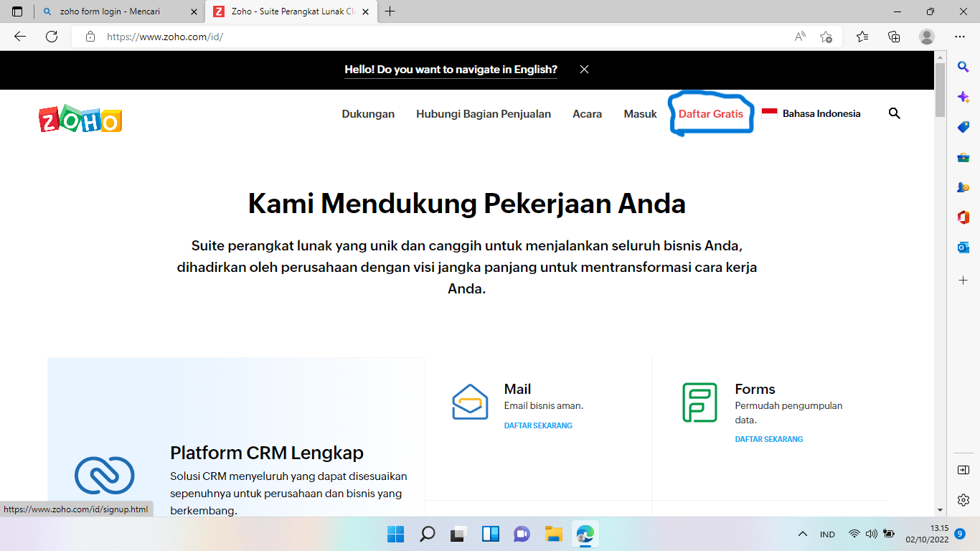Refresh the current page

click(x=52, y=37)
